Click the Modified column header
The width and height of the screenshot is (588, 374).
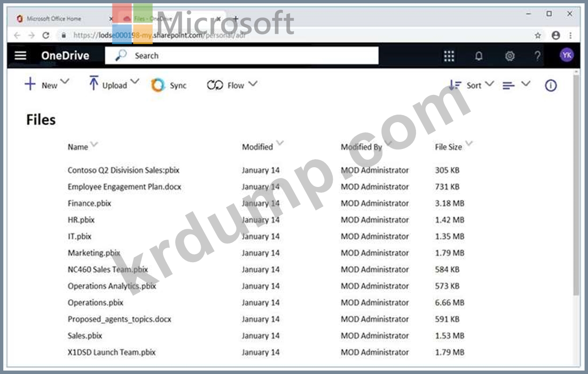257,147
